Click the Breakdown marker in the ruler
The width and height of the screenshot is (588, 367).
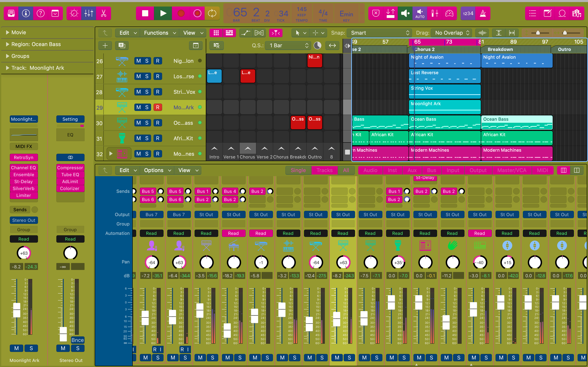(500, 49)
